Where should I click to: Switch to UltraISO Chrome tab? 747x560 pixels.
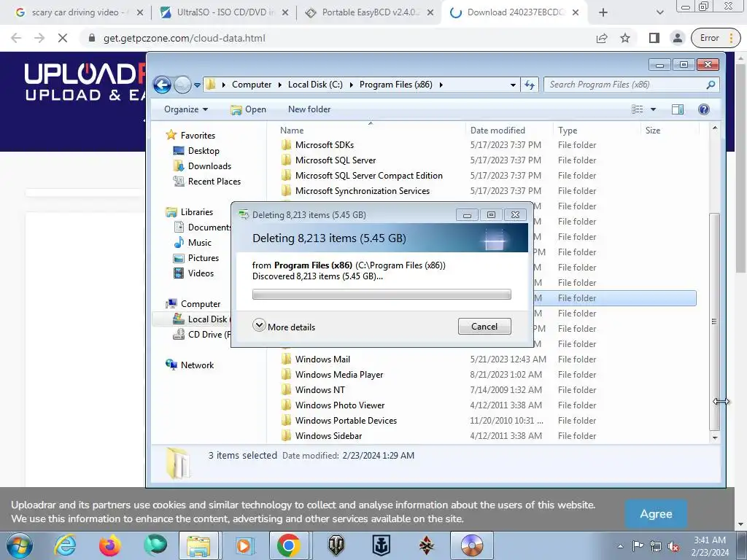[x=226, y=12]
